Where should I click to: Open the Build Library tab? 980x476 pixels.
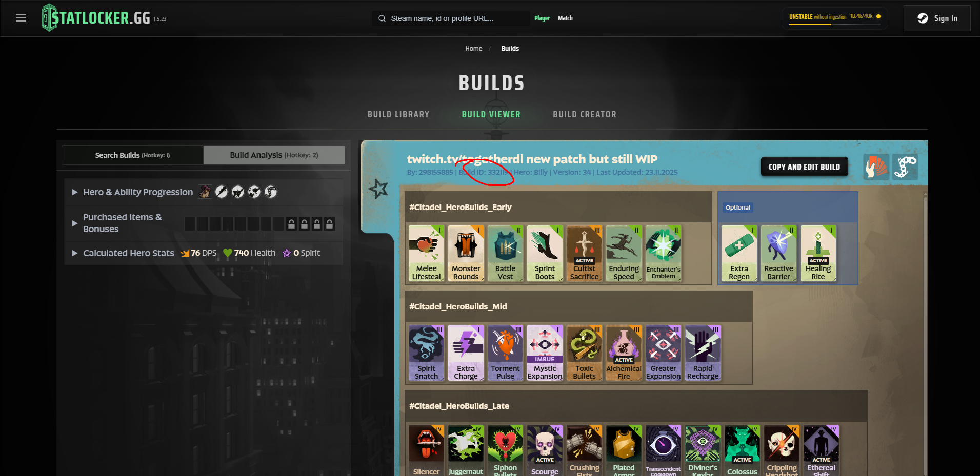398,114
